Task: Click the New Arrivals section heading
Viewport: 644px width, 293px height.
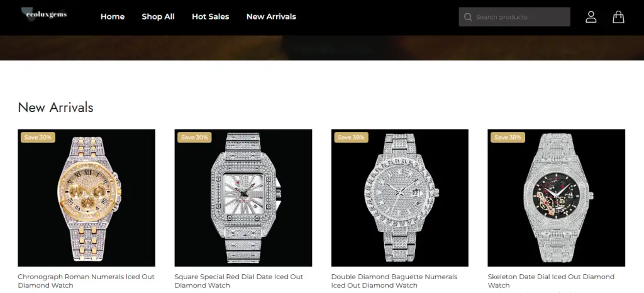Action: tap(55, 108)
